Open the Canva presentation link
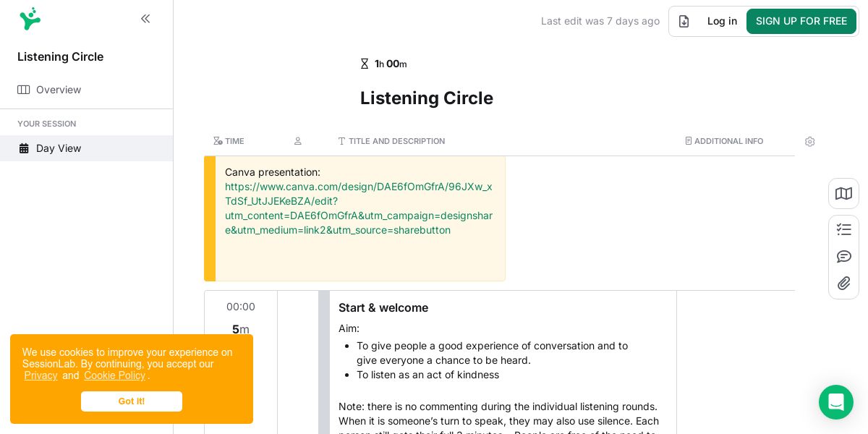This screenshot has height=434, width=868. tap(358, 208)
